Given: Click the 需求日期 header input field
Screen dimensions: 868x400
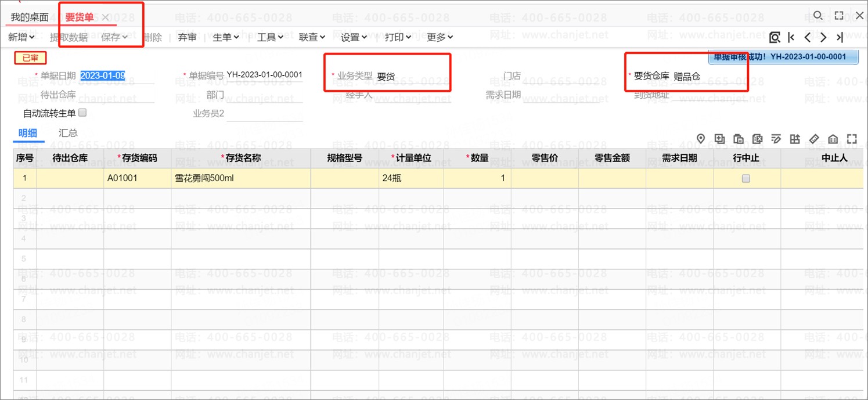Looking at the screenshot, I should tap(561, 95).
